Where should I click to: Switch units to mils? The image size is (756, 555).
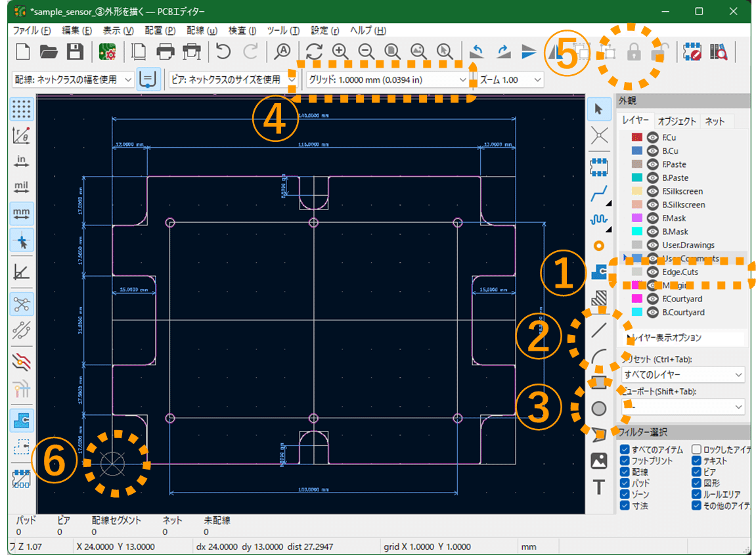pos(21,188)
